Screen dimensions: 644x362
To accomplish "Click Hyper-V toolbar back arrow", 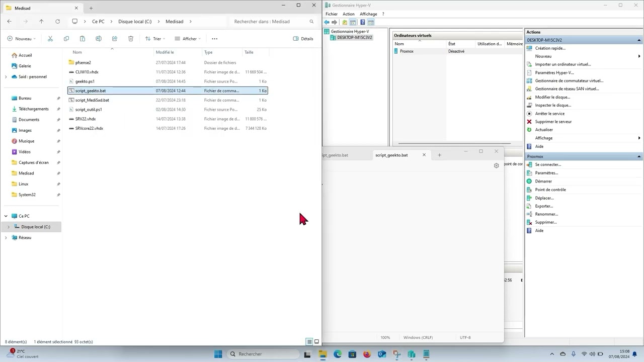I will tap(327, 22).
